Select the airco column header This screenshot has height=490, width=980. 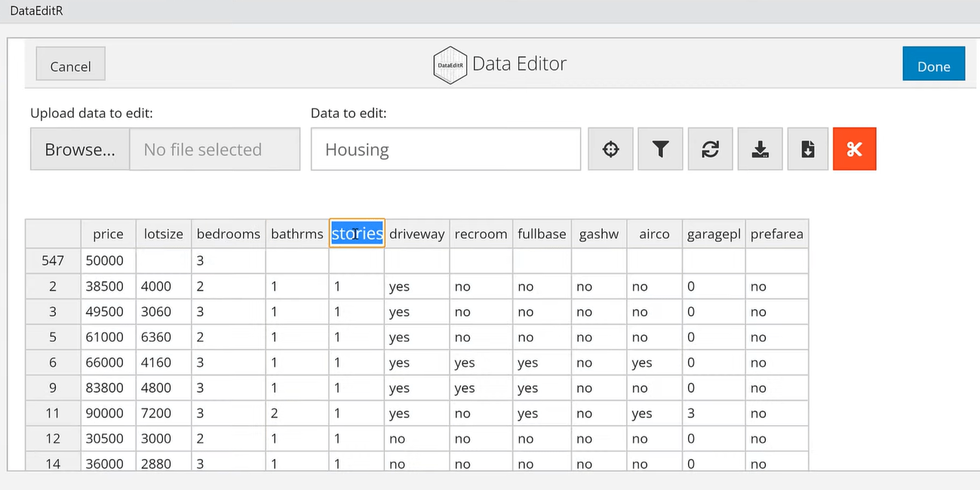655,234
